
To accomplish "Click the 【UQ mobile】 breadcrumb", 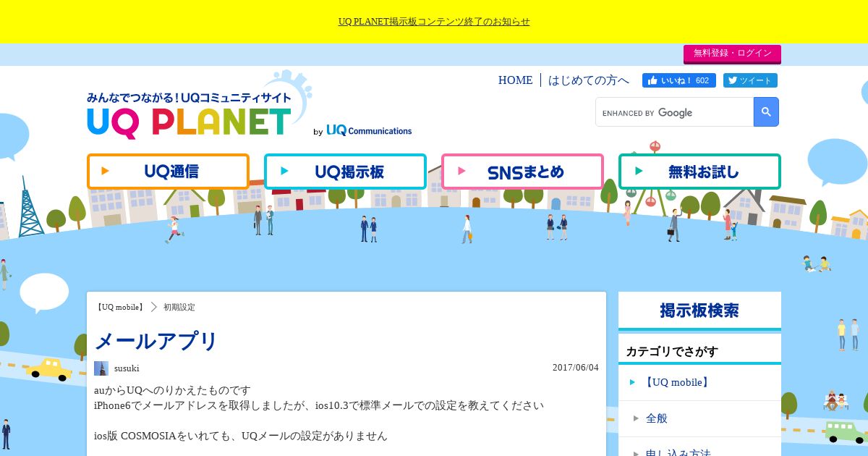I will click(x=120, y=307).
